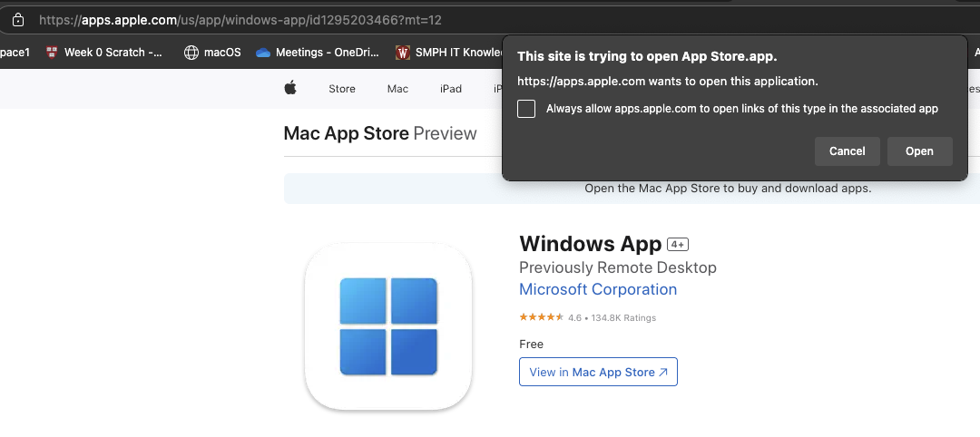
Task: Click the Previously Remote Desktop subtitle
Action: 618,267
